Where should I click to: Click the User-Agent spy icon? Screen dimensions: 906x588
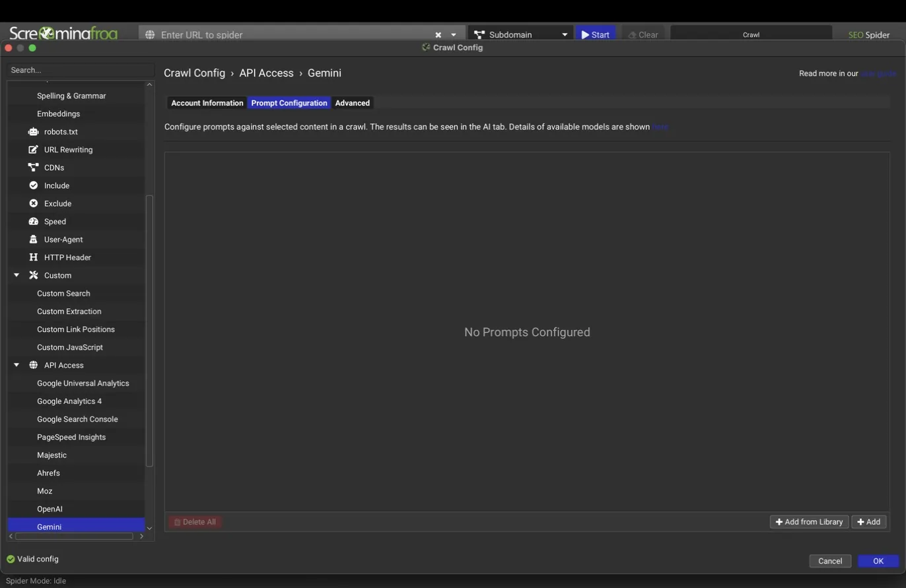[33, 239]
